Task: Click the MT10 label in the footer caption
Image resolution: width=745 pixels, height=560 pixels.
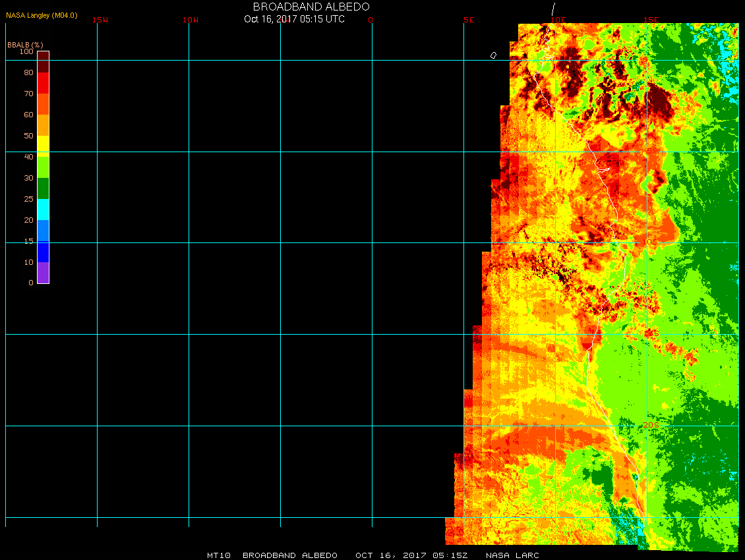Action: (218, 555)
